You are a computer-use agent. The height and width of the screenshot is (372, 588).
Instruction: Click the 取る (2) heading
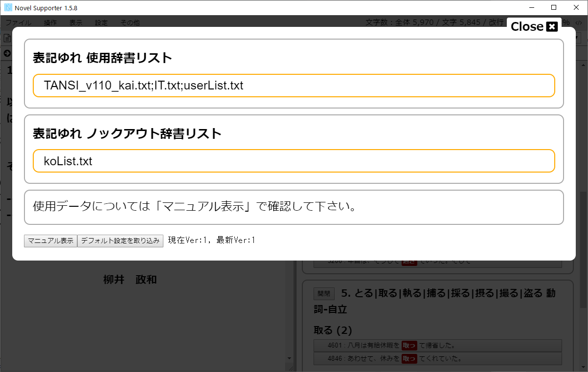coord(333,330)
